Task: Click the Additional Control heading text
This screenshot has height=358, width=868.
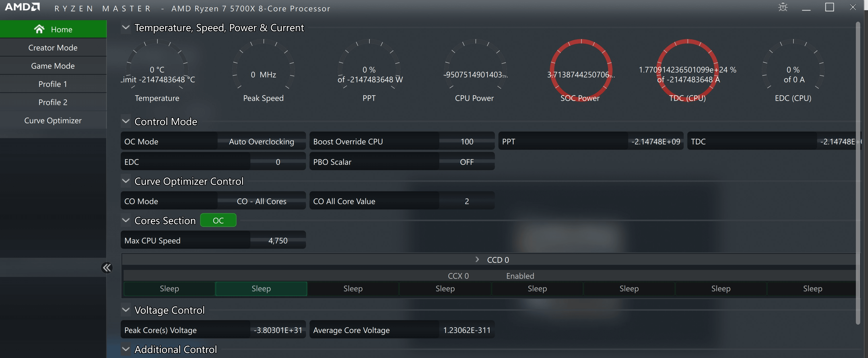Action: (176, 349)
